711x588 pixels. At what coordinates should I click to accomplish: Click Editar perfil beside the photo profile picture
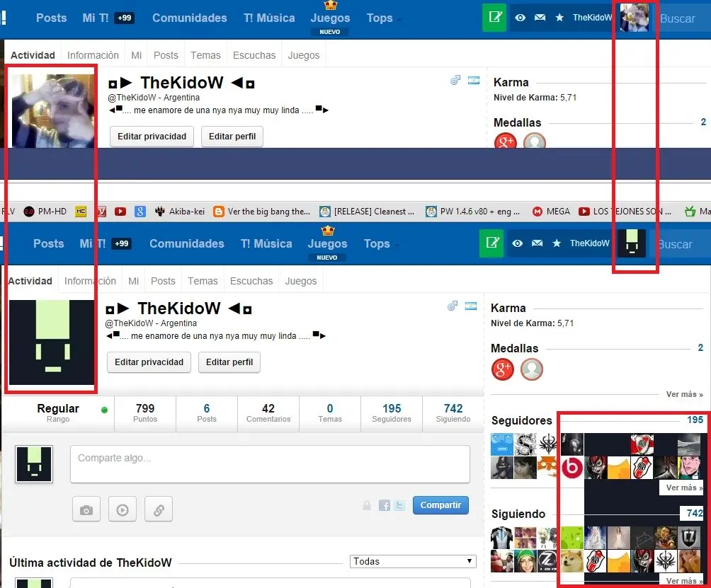pos(232,137)
